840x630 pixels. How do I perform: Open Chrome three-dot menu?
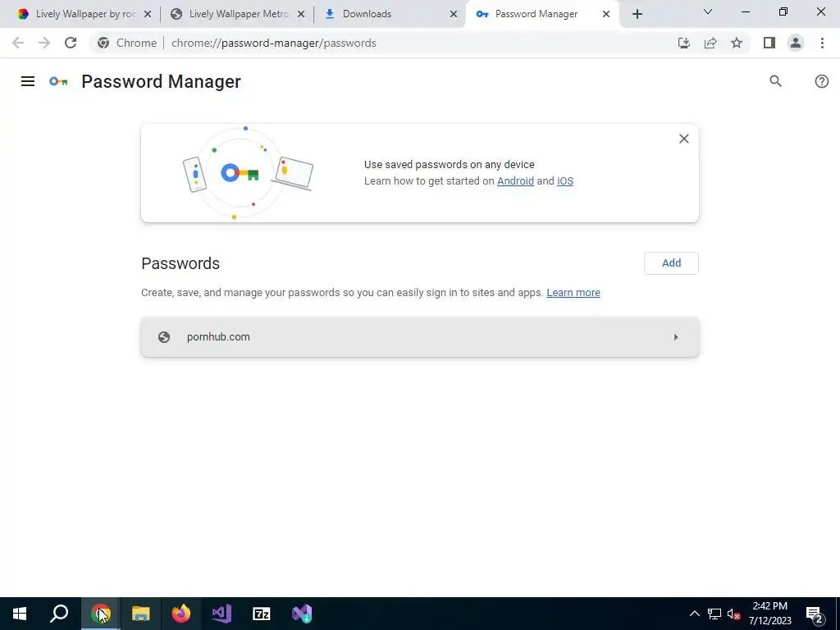tap(822, 43)
